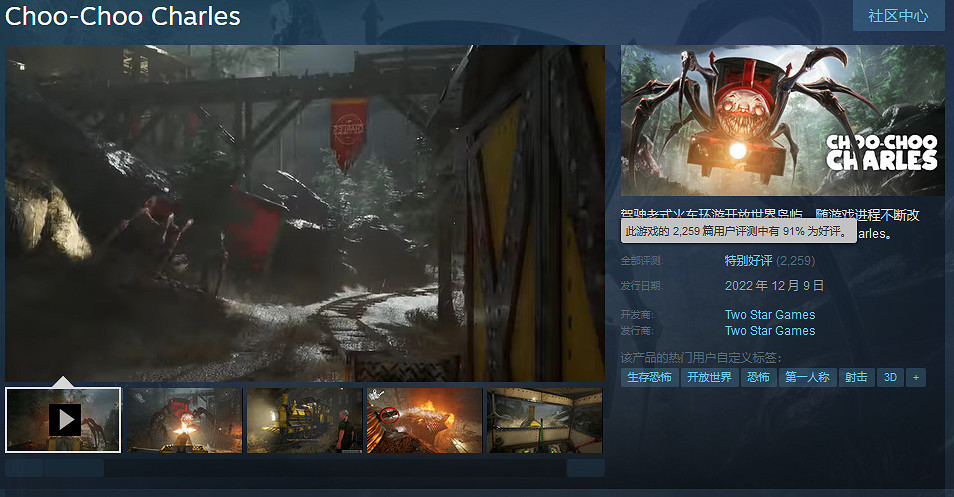Viewport: 954px width, 497px height.
Task: Open the 特别好评 review summary link
Action: click(x=748, y=261)
